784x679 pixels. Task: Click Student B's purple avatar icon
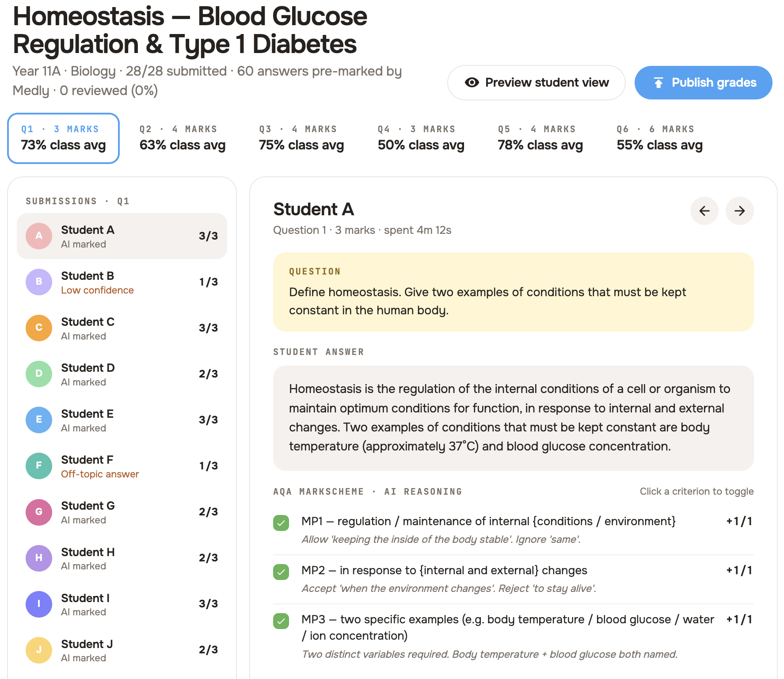pyautogui.click(x=39, y=282)
